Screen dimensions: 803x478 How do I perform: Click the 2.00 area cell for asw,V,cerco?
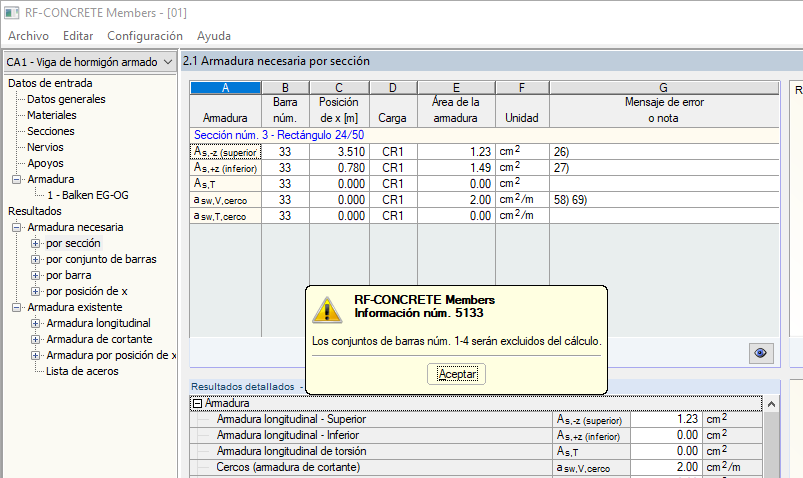456,200
